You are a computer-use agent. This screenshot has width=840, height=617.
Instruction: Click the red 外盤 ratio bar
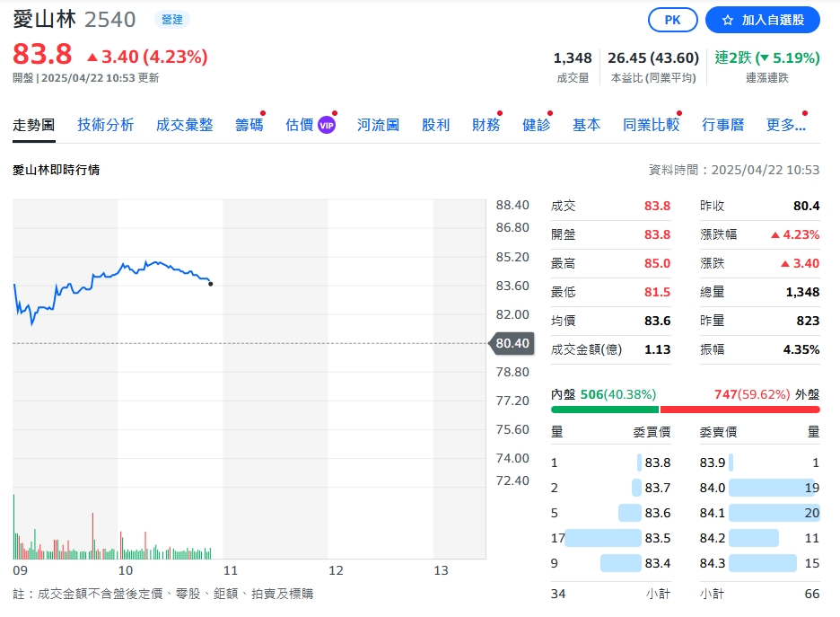739,410
